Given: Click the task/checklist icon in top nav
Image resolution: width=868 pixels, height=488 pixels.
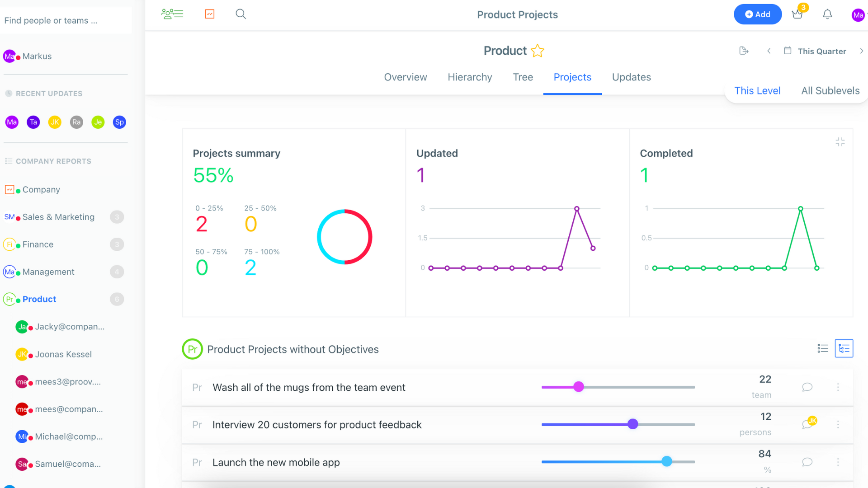Looking at the screenshot, I should 209,14.
